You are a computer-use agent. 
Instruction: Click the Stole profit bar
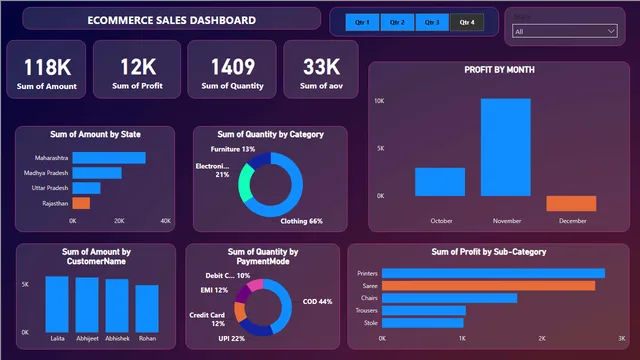pos(423,323)
